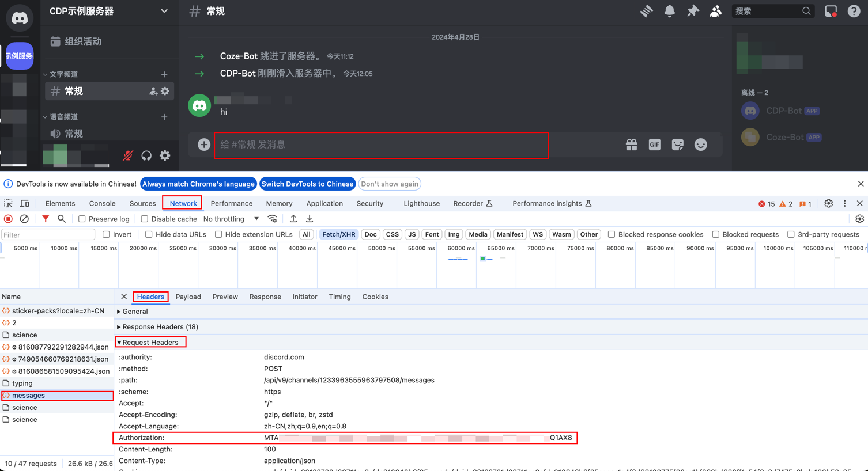Check Blocked requests checkbox
Image resolution: width=868 pixels, height=471 pixels.
coord(716,234)
